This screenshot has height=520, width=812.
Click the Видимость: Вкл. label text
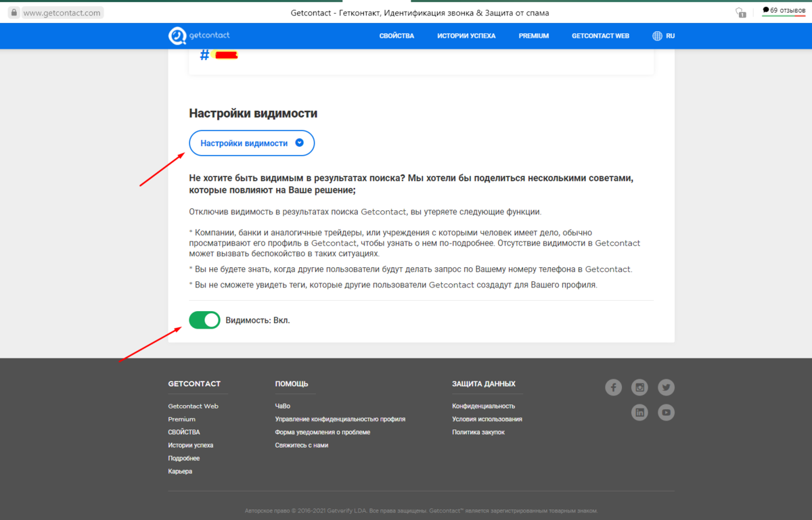click(257, 321)
